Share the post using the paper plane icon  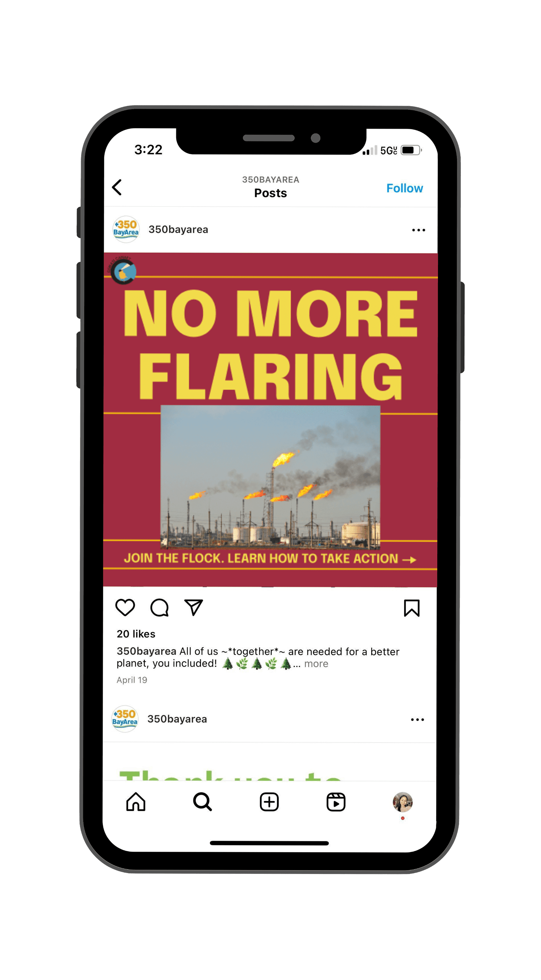point(194,607)
